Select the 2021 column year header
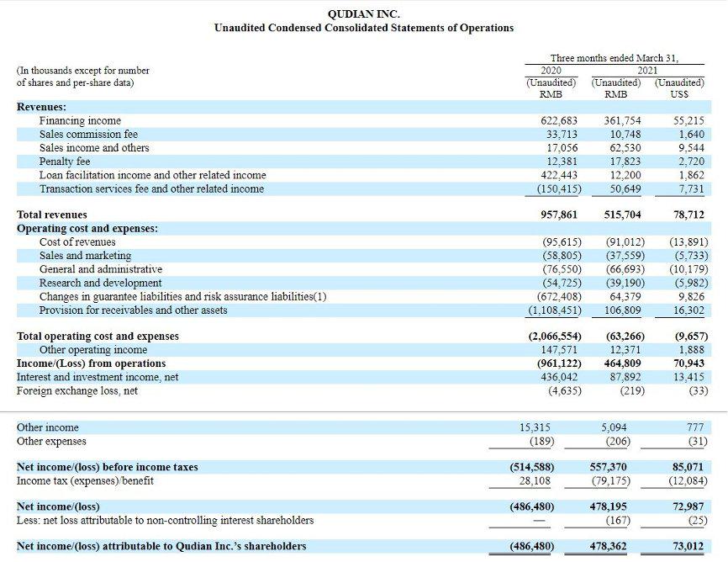Image resolution: width=728 pixels, height=562 pixels. point(647,70)
